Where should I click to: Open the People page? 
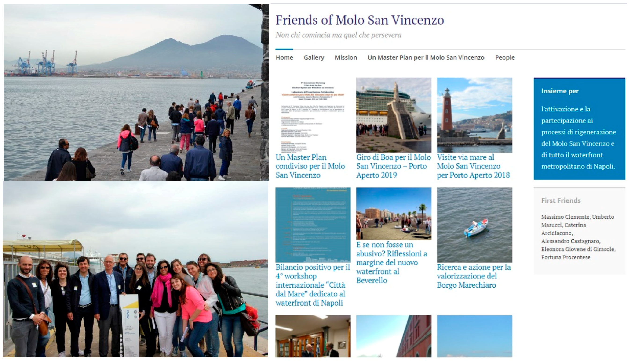tap(505, 57)
